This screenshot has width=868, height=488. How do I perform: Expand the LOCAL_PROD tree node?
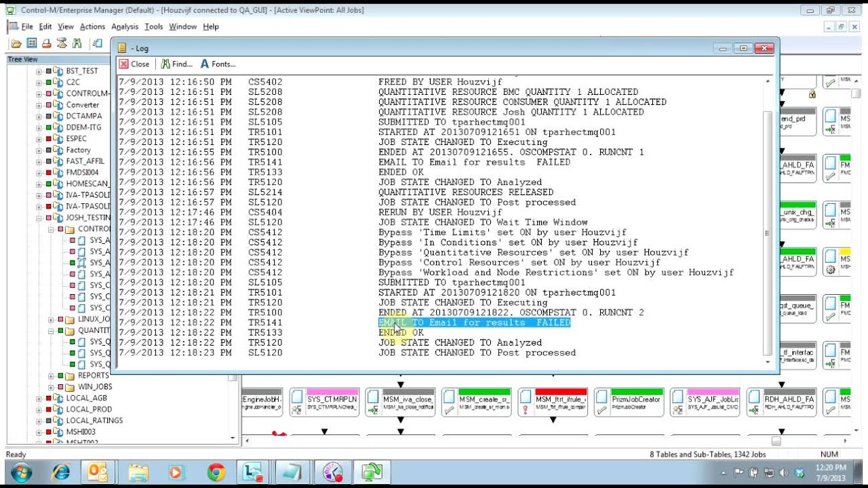point(39,409)
